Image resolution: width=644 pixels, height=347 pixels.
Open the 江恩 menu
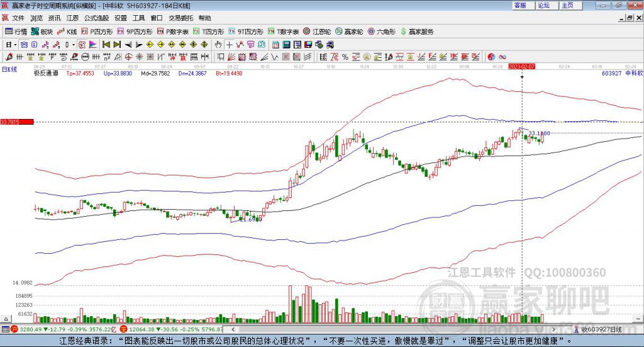(x=72, y=18)
